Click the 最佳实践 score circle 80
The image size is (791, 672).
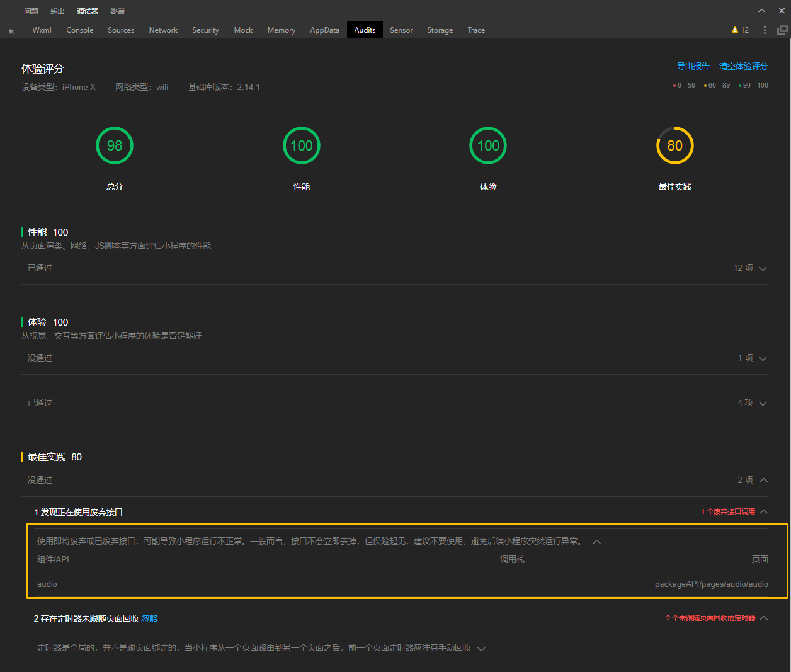pyautogui.click(x=675, y=145)
